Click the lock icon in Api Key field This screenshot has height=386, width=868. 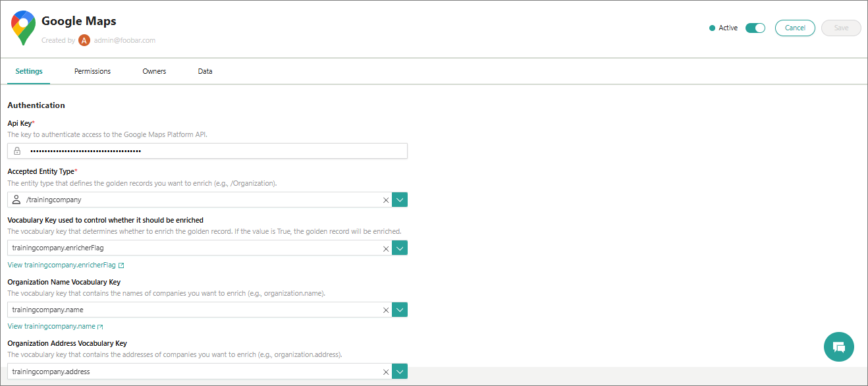[17, 151]
